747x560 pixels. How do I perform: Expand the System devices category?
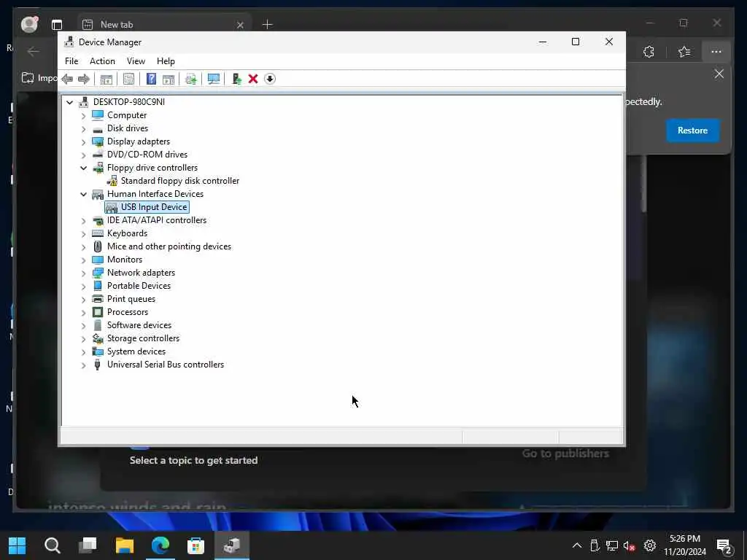pyautogui.click(x=83, y=352)
